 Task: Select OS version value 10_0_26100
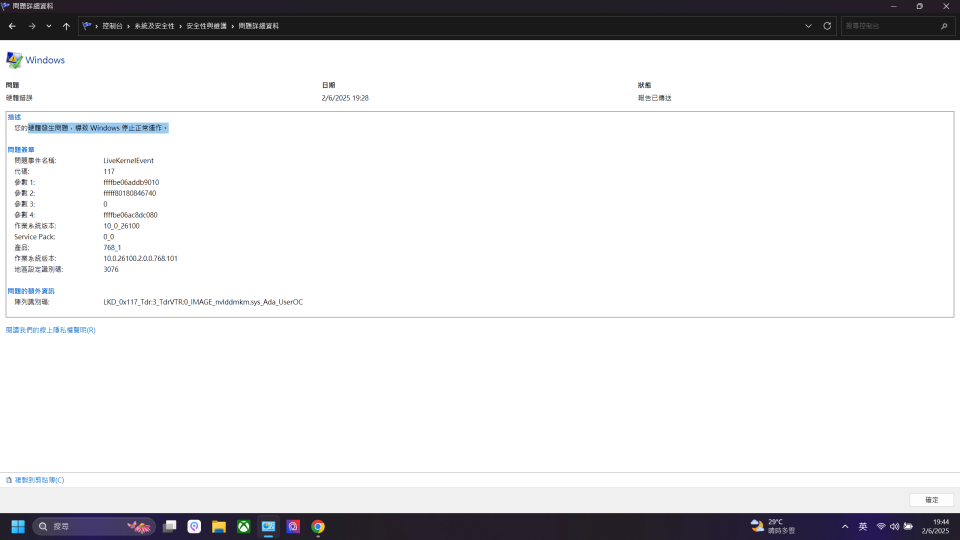[121, 226]
